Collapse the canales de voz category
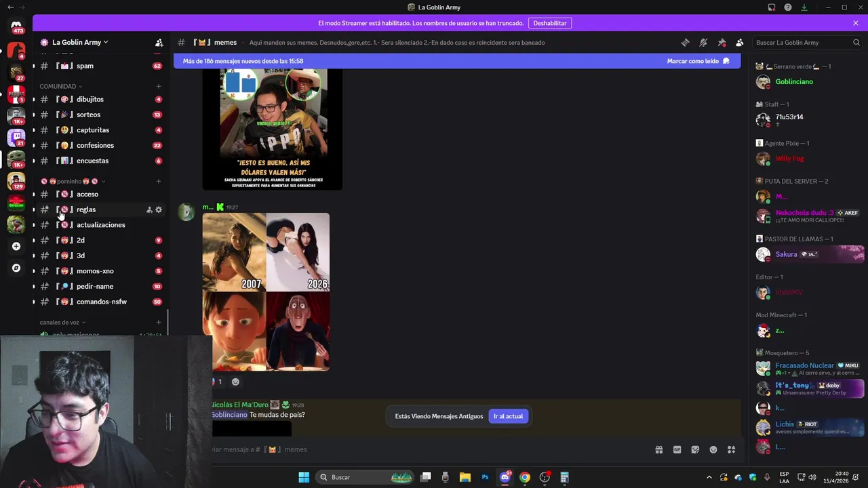Viewport: 868px width, 488px height. pos(62,322)
